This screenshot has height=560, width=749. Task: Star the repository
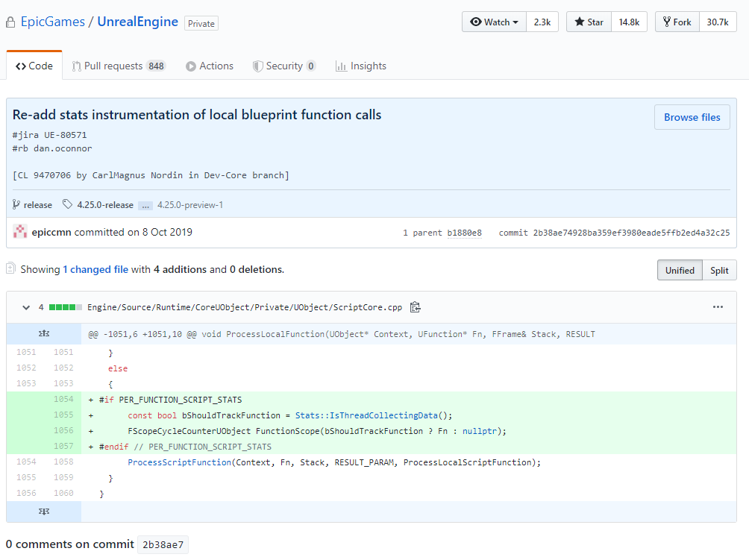point(589,22)
